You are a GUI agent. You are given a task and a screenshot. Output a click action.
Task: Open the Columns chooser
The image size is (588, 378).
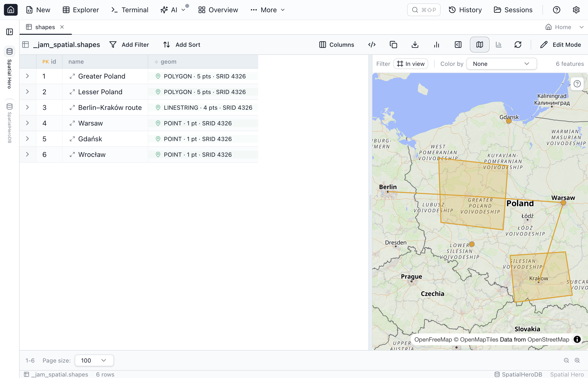336,44
